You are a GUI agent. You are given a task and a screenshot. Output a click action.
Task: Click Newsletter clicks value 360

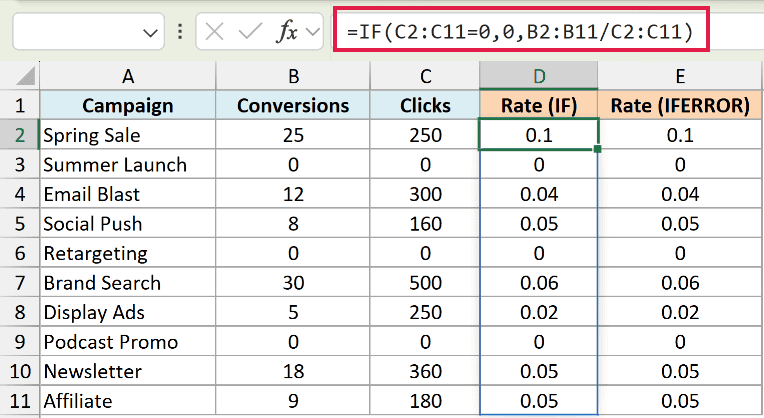point(425,371)
